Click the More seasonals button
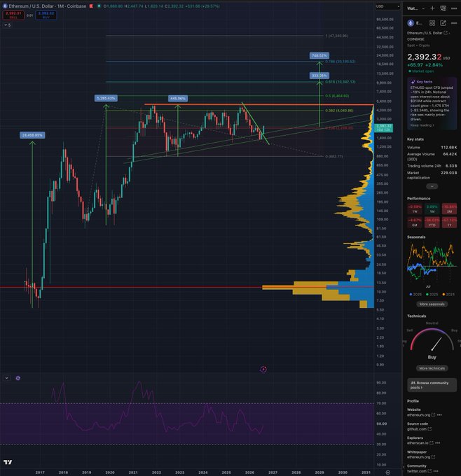Viewport: 461px width, 476px height. pos(432,304)
